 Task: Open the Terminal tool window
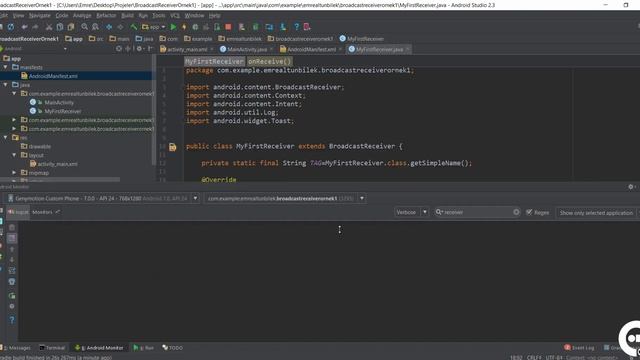(52, 348)
